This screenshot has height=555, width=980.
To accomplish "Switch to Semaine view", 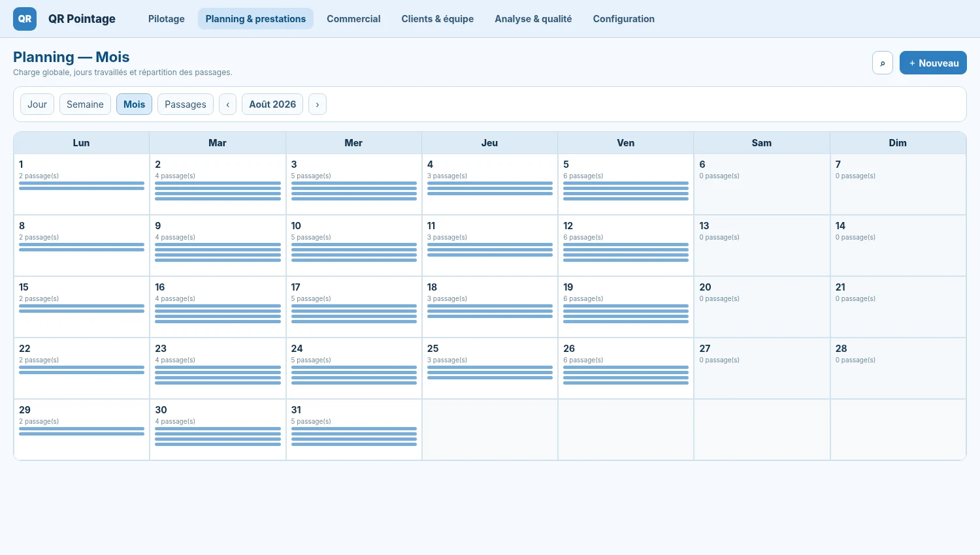I will pos(85,104).
